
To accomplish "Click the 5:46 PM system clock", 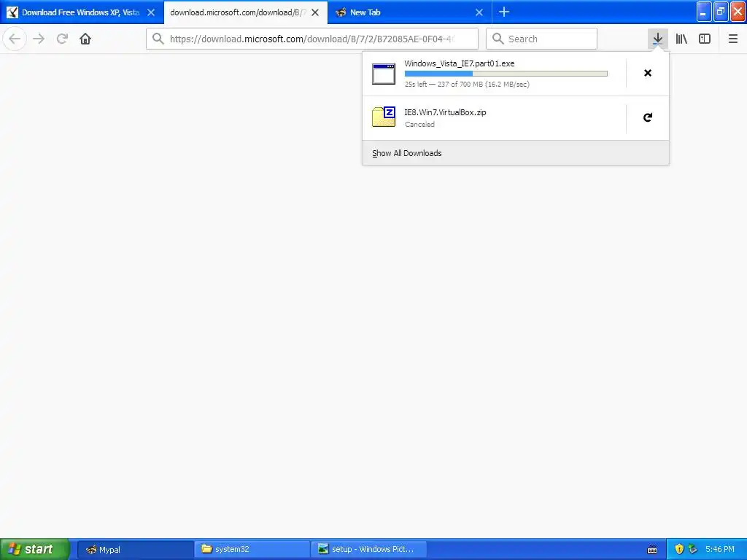I will pyautogui.click(x=719, y=549).
